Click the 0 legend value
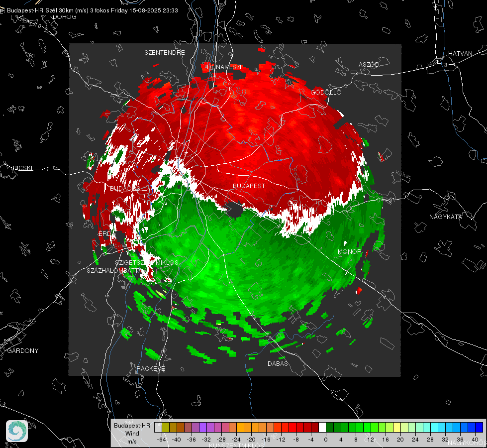The image size is (487, 448). [x=325, y=440]
